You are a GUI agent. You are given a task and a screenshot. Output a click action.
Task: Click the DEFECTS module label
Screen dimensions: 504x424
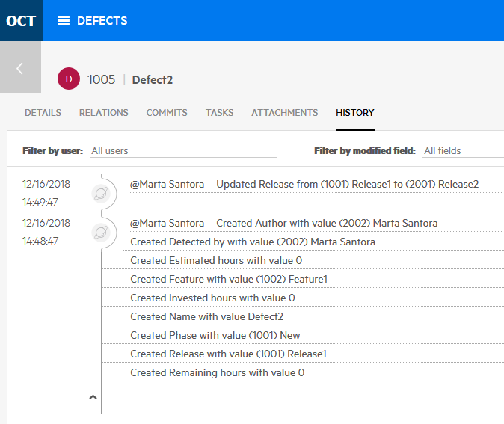tap(102, 21)
